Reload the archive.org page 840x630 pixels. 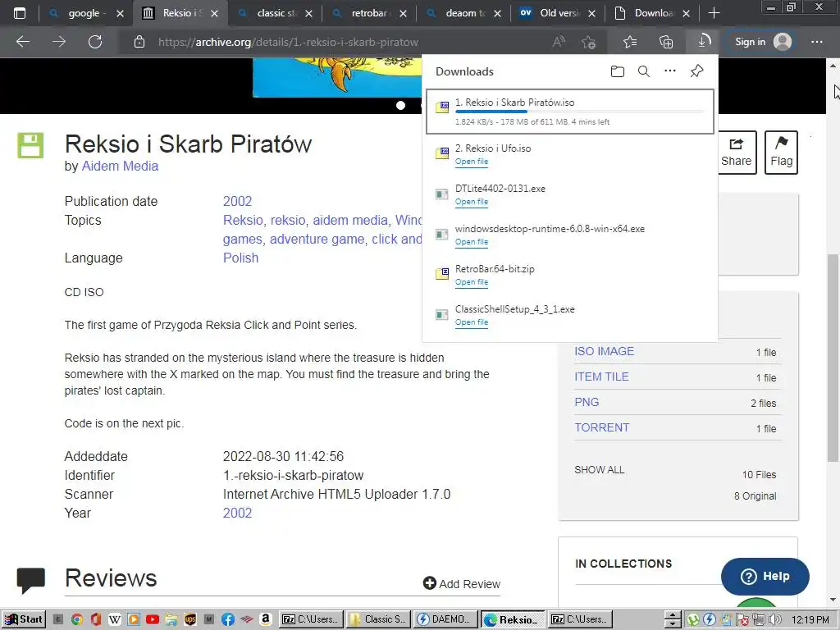pos(95,42)
